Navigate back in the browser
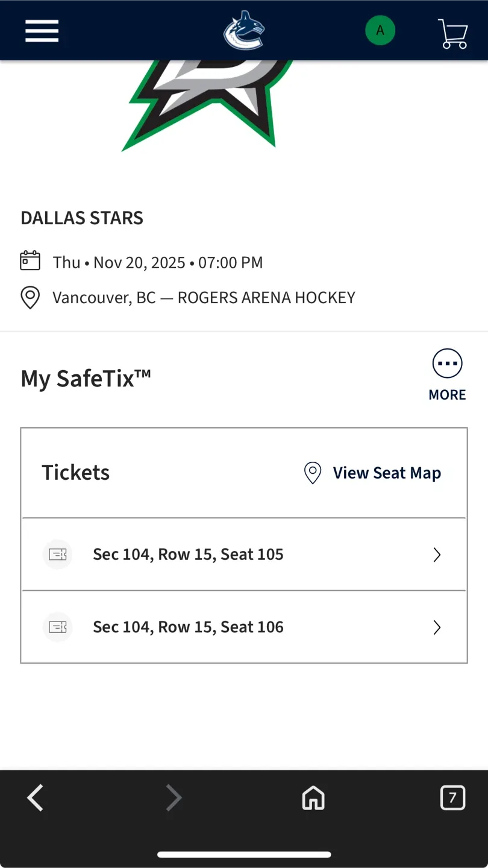The height and width of the screenshot is (868, 488). (x=36, y=798)
